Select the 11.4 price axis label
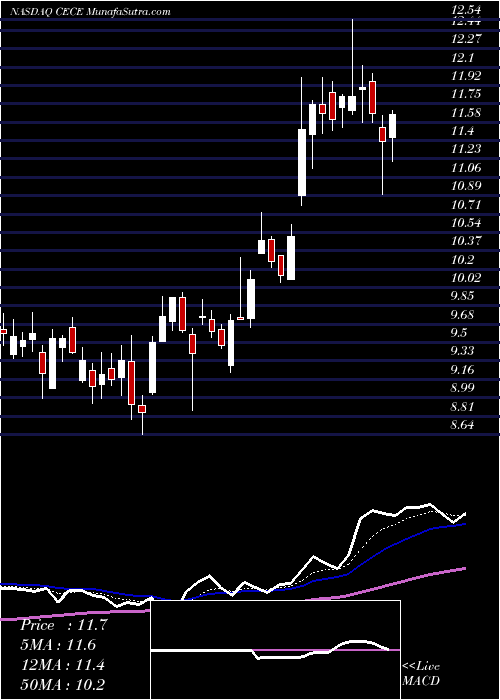The height and width of the screenshot is (700, 500). [x=462, y=131]
